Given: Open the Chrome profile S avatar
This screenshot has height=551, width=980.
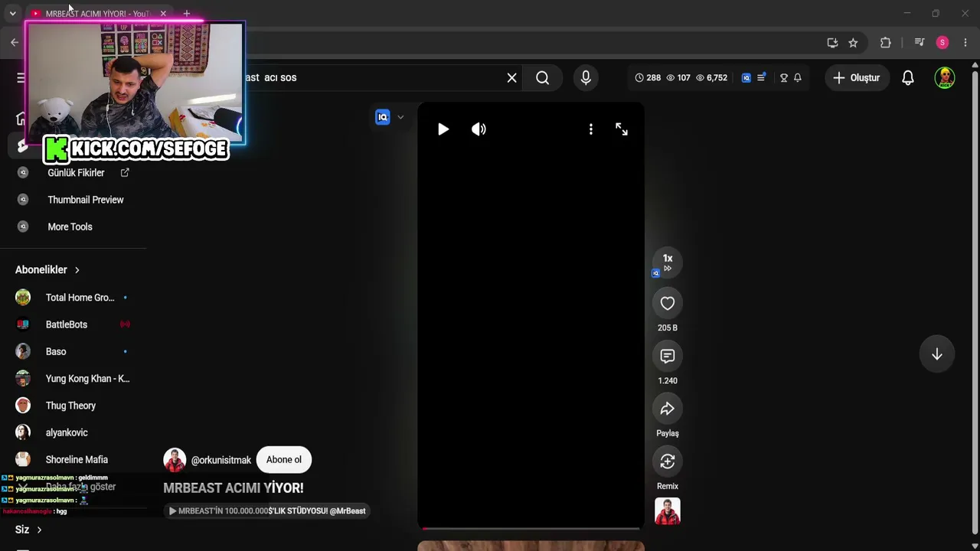Looking at the screenshot, I should pos(942,43).
